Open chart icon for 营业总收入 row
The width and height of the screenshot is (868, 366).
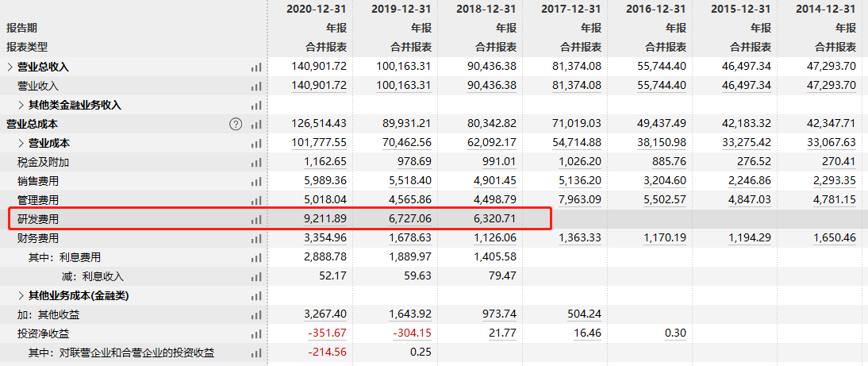pos(255,67)
